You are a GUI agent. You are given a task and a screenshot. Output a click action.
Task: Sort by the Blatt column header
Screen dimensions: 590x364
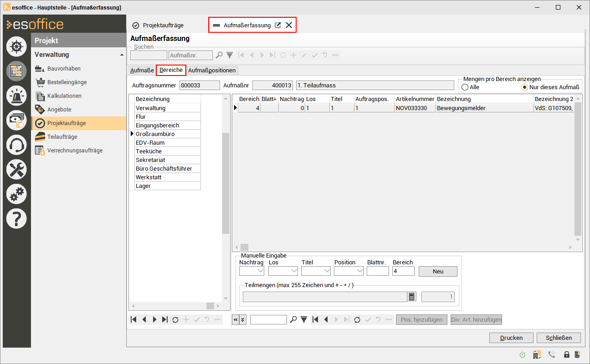(269, 99)
